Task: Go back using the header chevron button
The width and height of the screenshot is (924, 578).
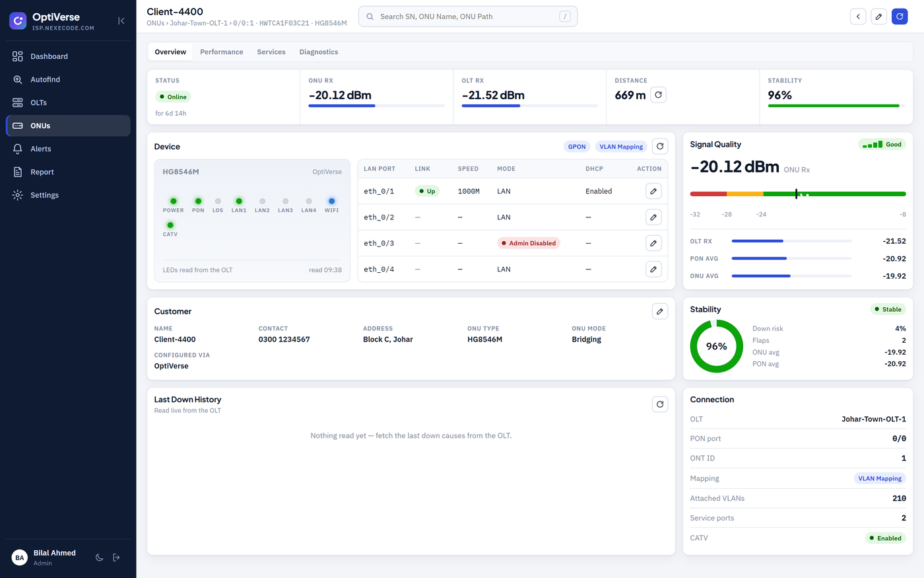Action: pos(858,17)
